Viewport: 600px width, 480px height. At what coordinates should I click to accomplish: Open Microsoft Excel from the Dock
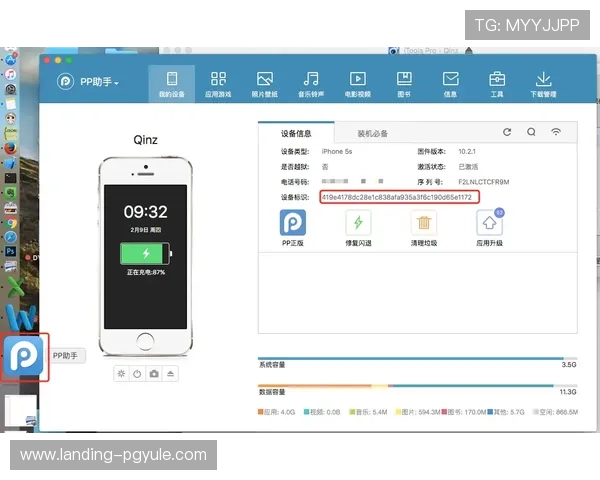16,287
